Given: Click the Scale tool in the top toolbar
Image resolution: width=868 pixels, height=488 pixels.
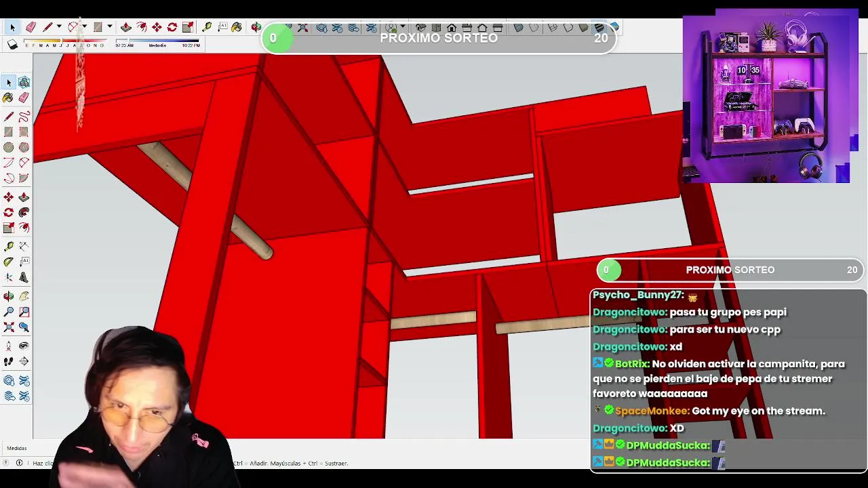Looking at the screenshot, I should pyautogui.click(x=188, y=27).
